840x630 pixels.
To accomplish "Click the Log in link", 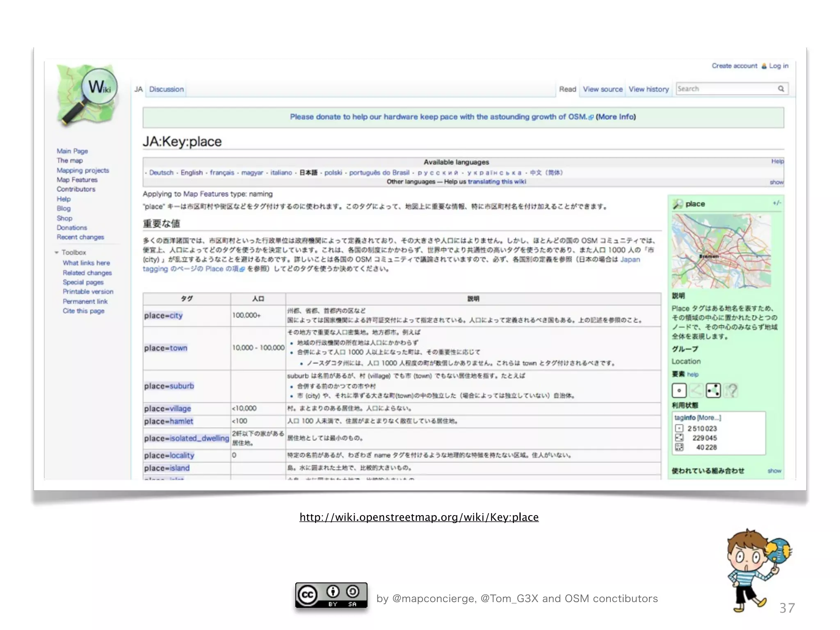I will point(779,66).
